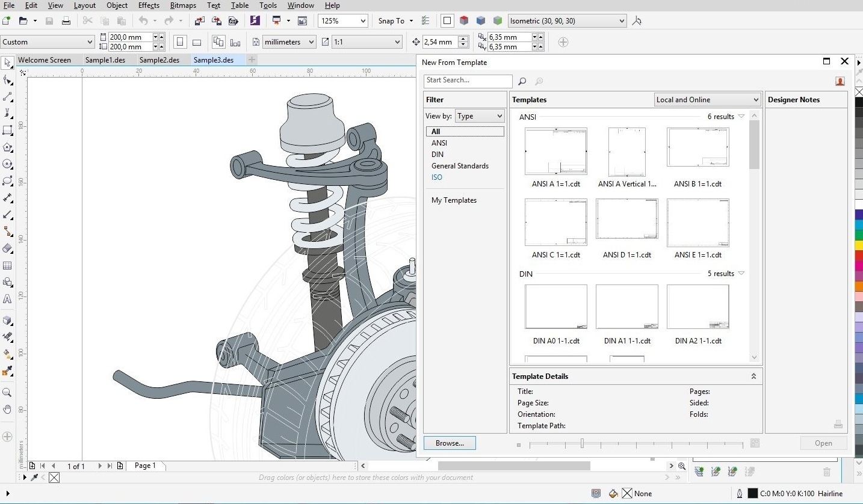Switch to the Sample1.des tab
This screenshot has width=863, height=504.
tap(105, 60)
